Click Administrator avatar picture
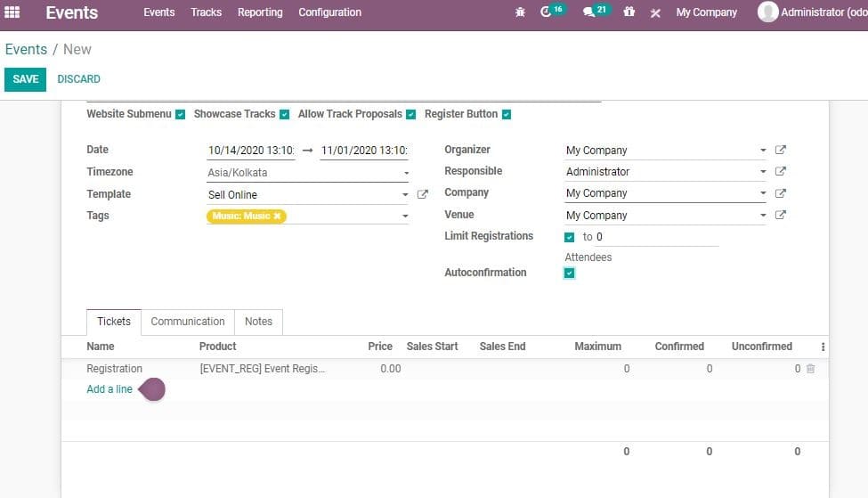The image size is (868, 498). pos(767,12)
